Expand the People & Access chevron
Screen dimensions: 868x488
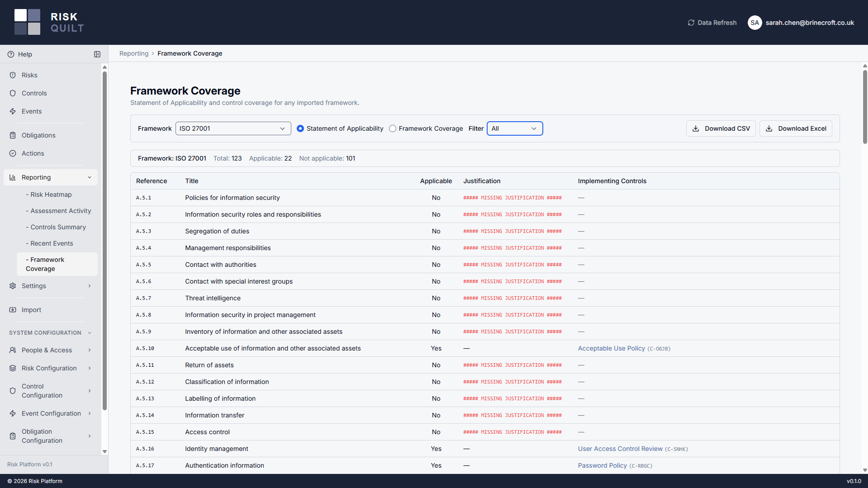90,350
